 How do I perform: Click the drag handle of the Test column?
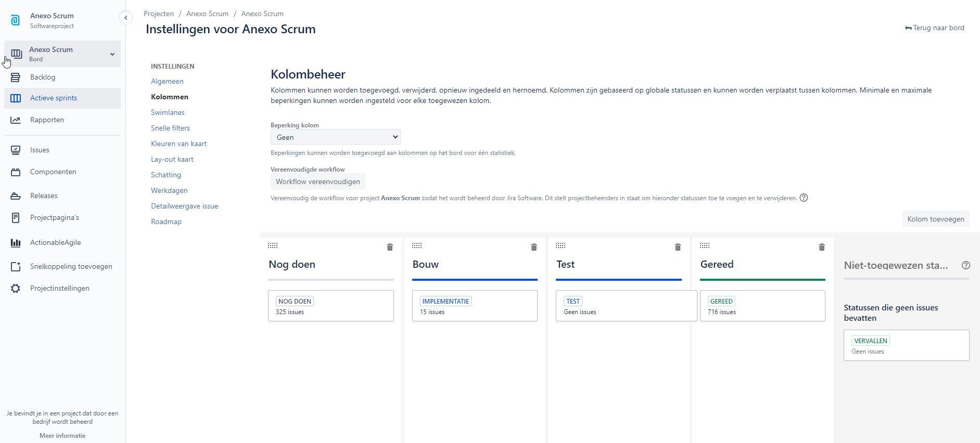point(561,245)
